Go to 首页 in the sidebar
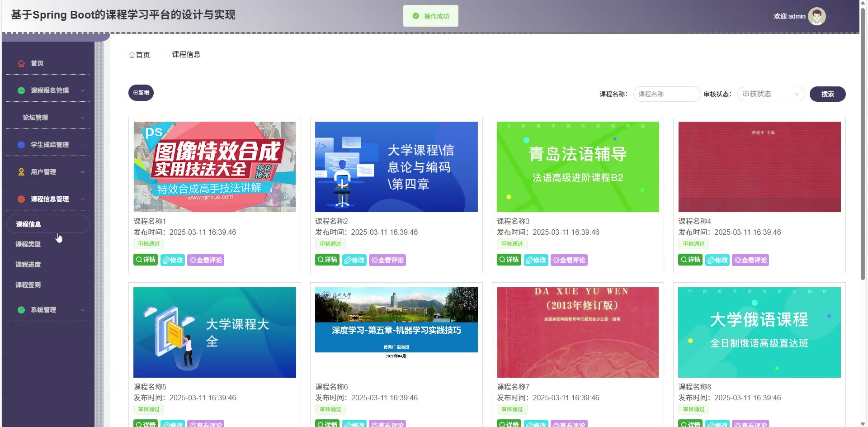Viewport: 868px width, 427px height. pyautogui.click(x=37, y=63)
